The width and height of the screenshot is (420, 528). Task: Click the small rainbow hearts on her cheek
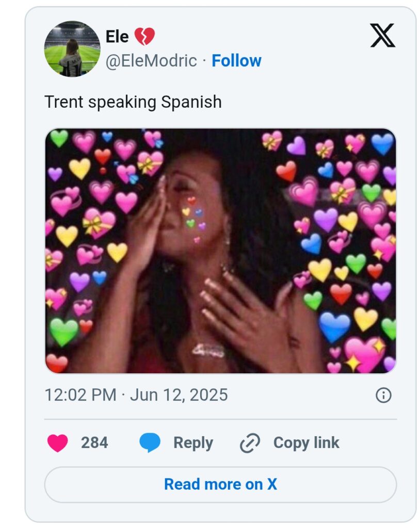tap(193, 217)
